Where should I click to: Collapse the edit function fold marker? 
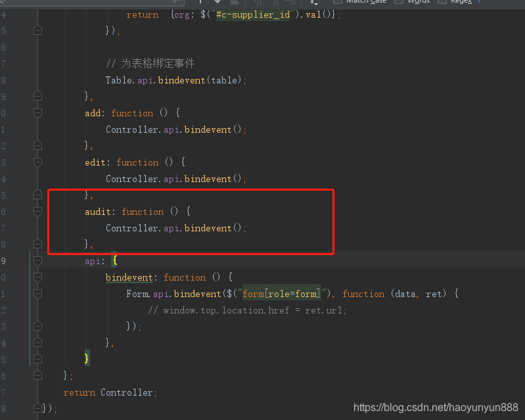pos(37,162)
